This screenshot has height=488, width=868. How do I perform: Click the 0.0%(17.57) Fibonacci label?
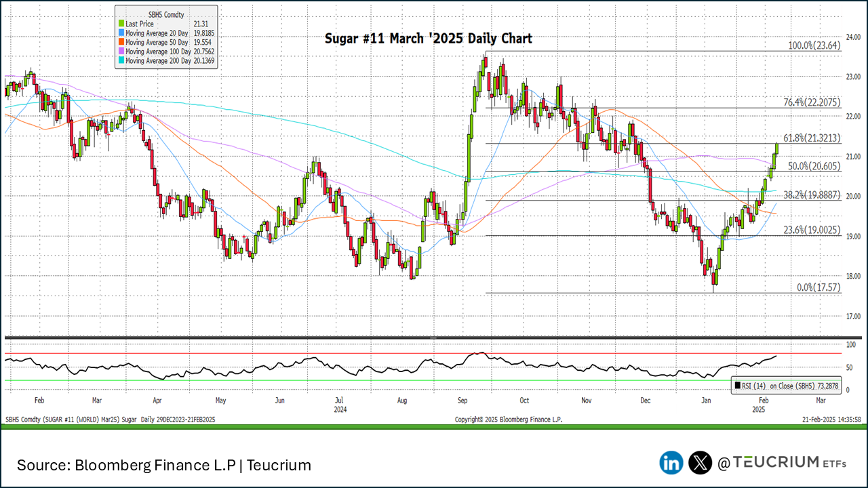click(x=818, y=287)
